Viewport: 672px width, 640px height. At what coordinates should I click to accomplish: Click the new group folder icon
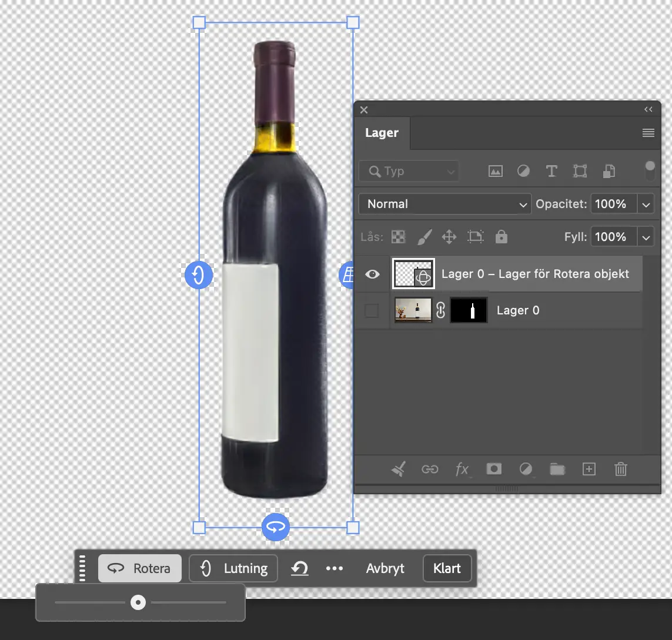(557, 469)
